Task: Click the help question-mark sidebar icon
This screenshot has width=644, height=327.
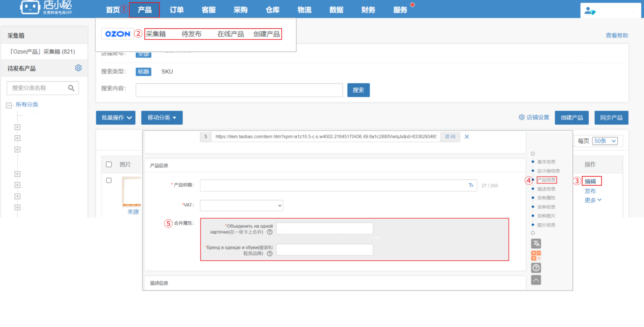Action: [536, 268]
